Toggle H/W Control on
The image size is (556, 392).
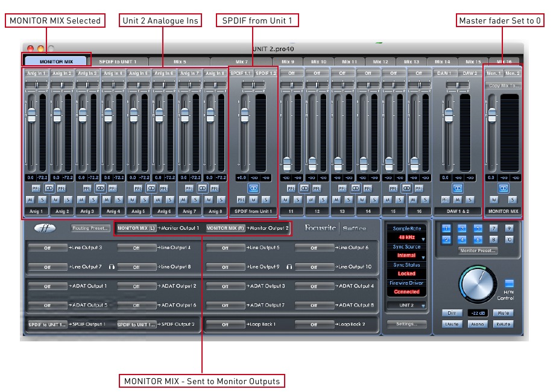click(x=509, y=283)
